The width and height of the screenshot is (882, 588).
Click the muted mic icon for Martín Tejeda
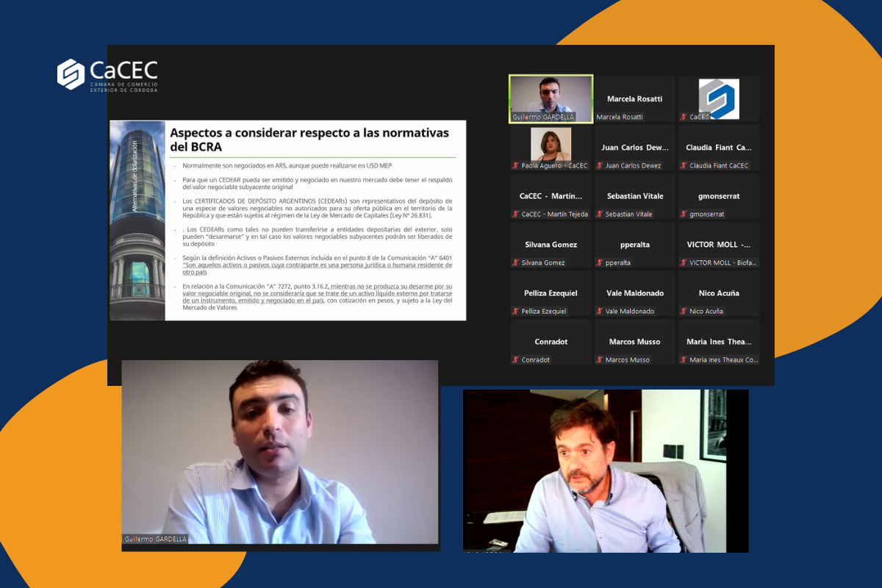[x=516, y=214]
